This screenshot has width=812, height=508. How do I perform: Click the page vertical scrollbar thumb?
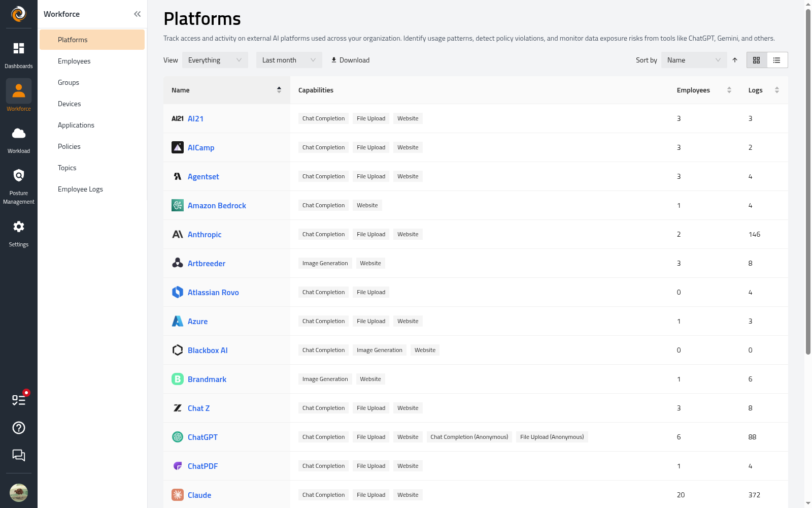click(808, 181)
